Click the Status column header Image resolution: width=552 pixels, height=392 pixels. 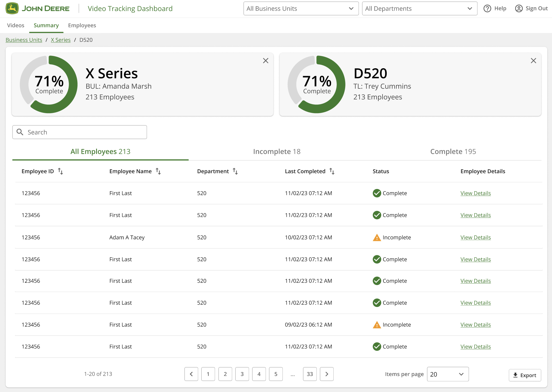point(381,171)
